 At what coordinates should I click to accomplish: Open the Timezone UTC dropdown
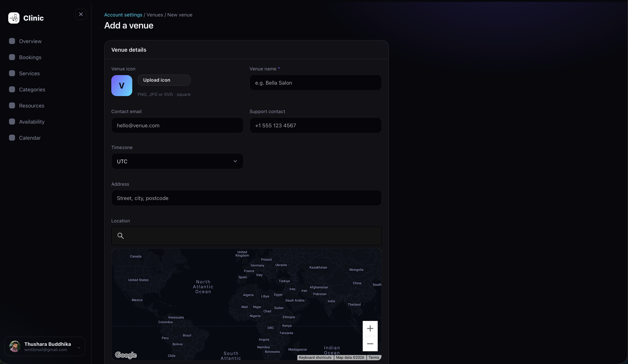[177, 161]
